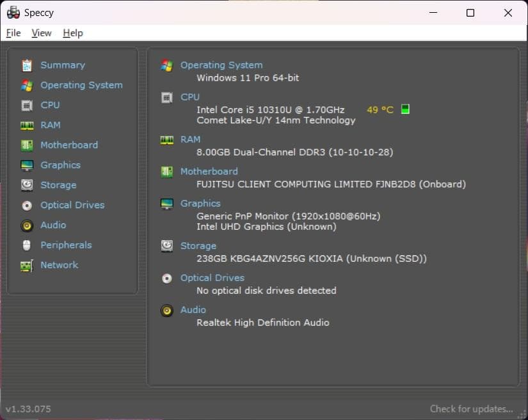Click the Graphics monitor icon in sidebar
528x420 pixels.
26,165
